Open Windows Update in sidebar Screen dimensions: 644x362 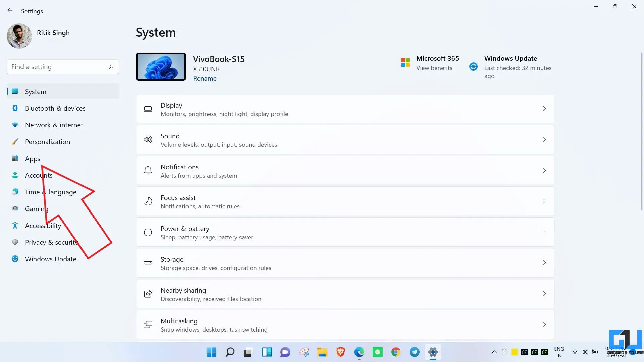[63, 259]
